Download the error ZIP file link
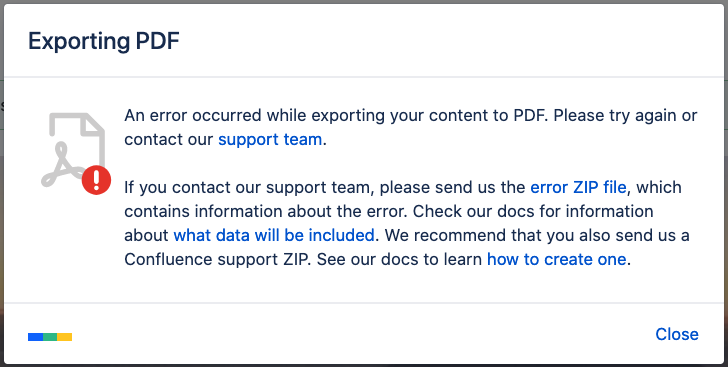728x367 pixels. (x=578, y=188)
